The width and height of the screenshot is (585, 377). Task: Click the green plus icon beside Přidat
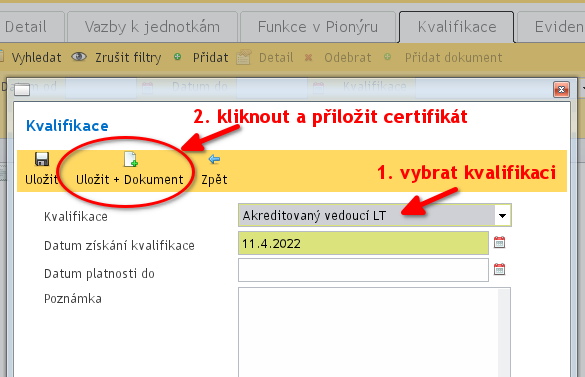coord(178,57)
